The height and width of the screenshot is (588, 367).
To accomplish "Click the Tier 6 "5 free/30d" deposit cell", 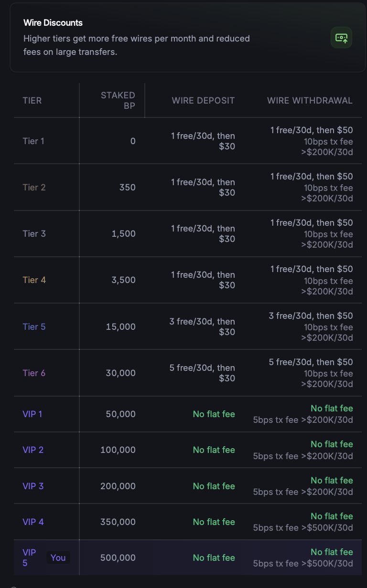I will (202, 373).
